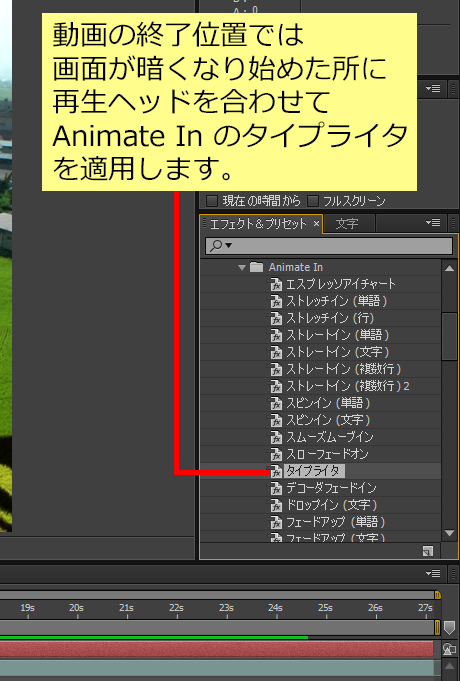Enable the 現在の時間から checkbox
460x681 pixels.
pyautogui.click(x=212, y=201)
